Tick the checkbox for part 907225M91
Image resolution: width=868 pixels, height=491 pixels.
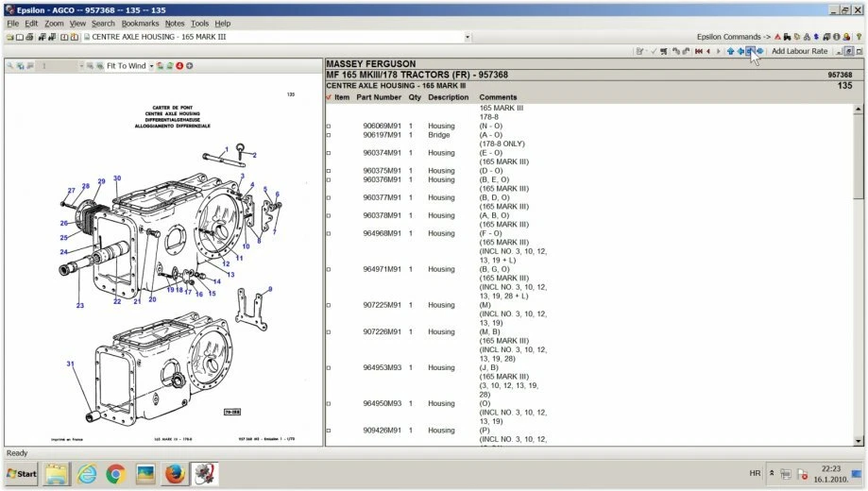tap(329, 305)
